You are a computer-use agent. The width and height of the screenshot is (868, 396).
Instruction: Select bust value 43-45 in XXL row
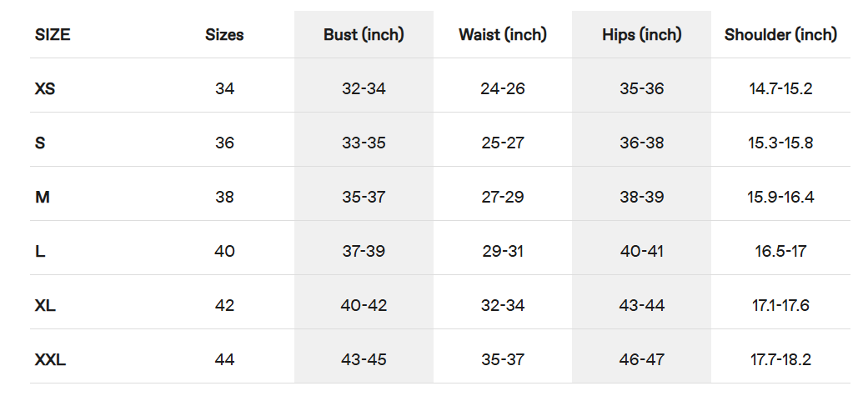(x=364, y=360)
